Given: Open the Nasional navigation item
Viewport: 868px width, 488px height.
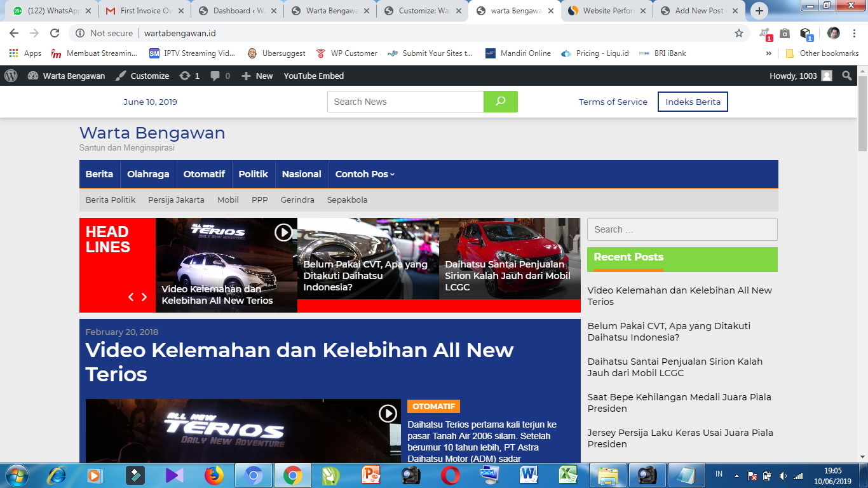Looking at the screenshot, I should pos(302,174).
